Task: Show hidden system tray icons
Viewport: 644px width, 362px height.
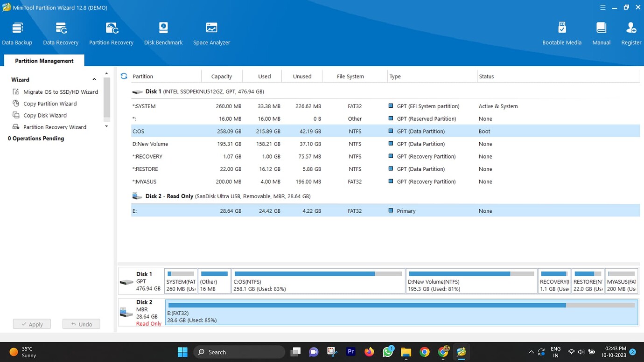Action: pos(531,352)
